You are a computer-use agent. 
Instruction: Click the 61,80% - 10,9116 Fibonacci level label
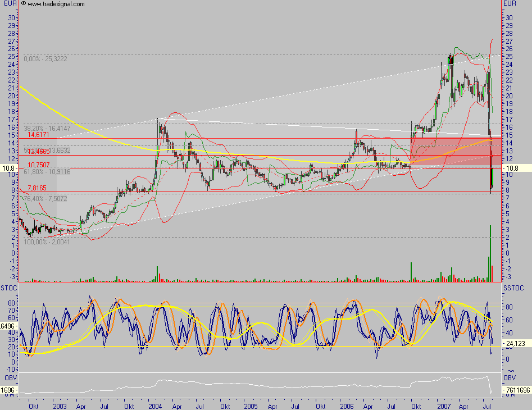click(48, 172)
